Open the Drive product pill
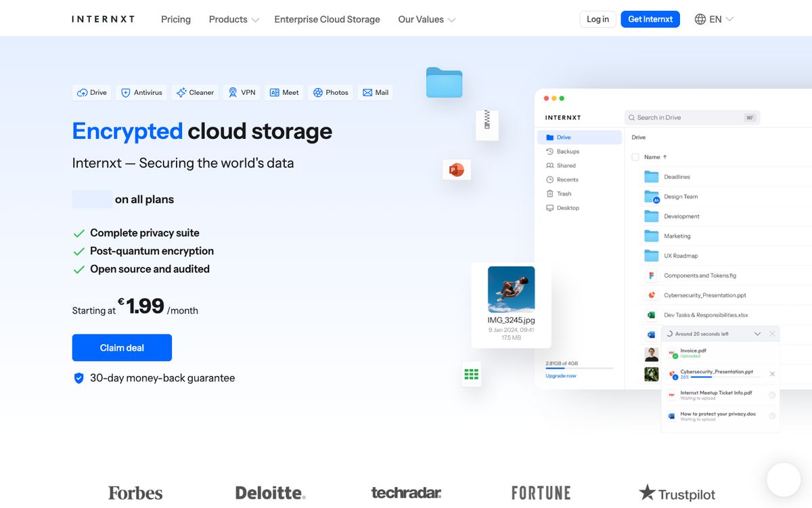Screen dimensions: 812x508 coord(92,93)
